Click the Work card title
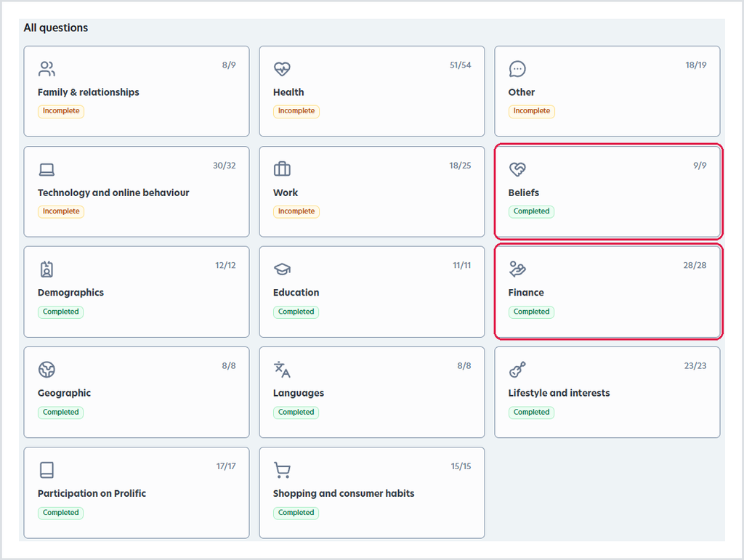 coord(286,193)
